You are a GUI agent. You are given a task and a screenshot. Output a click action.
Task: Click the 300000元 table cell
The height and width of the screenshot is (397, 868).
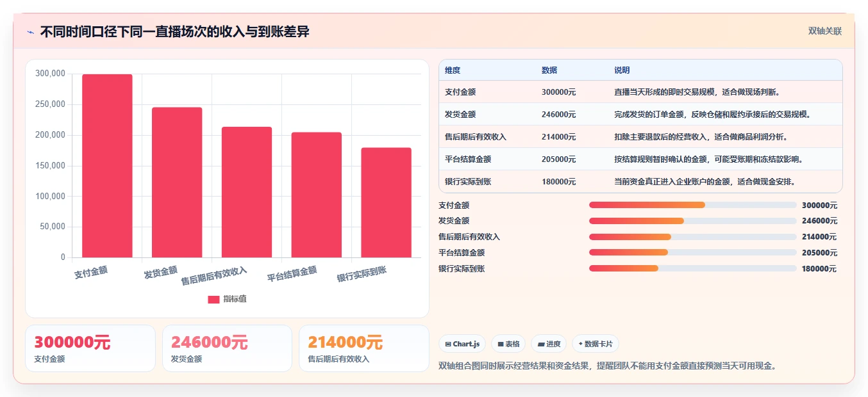tap(559, 92)
